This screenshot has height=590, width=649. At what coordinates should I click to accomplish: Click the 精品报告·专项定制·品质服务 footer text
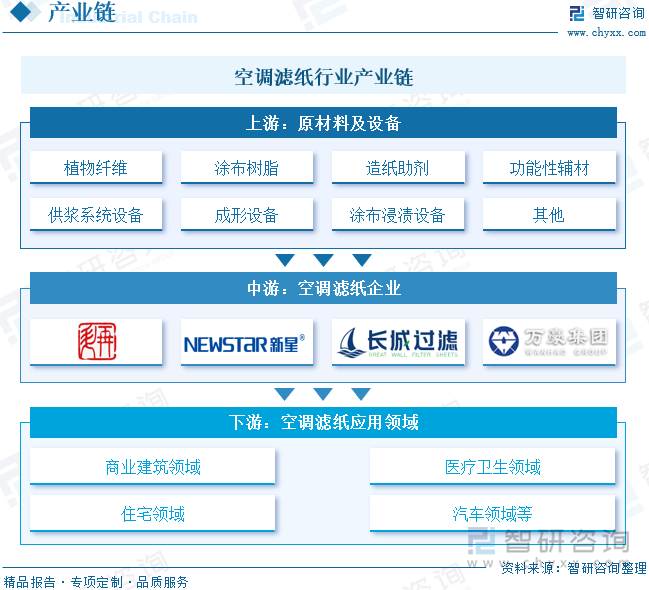[x=96, y=582]
